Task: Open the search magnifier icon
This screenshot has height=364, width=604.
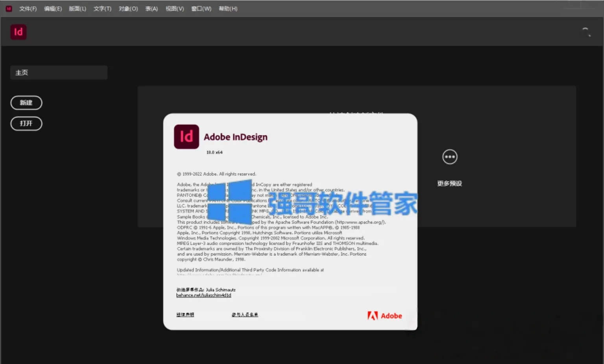Action: 586,32
